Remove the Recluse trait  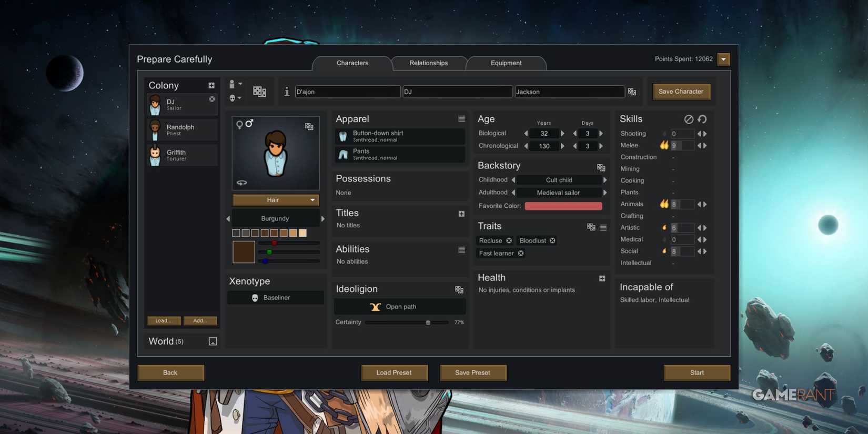coord(509,240)
